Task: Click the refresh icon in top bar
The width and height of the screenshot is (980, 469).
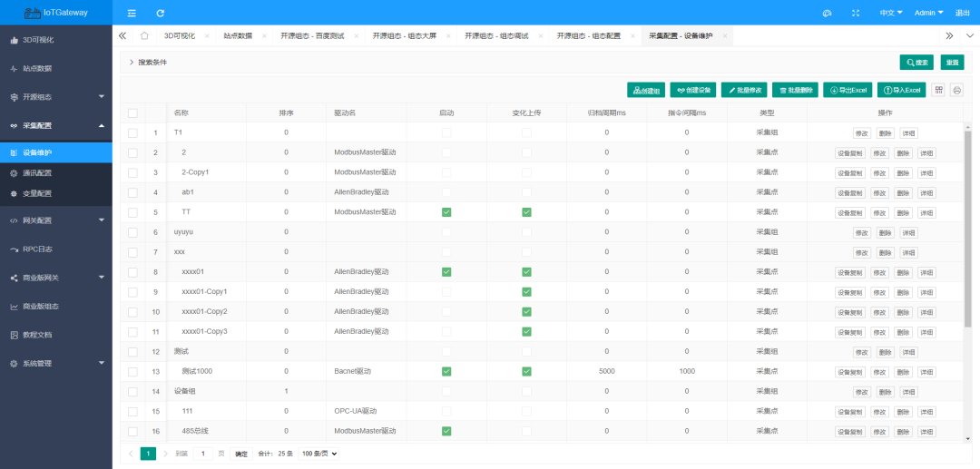Action: [161, 13]
